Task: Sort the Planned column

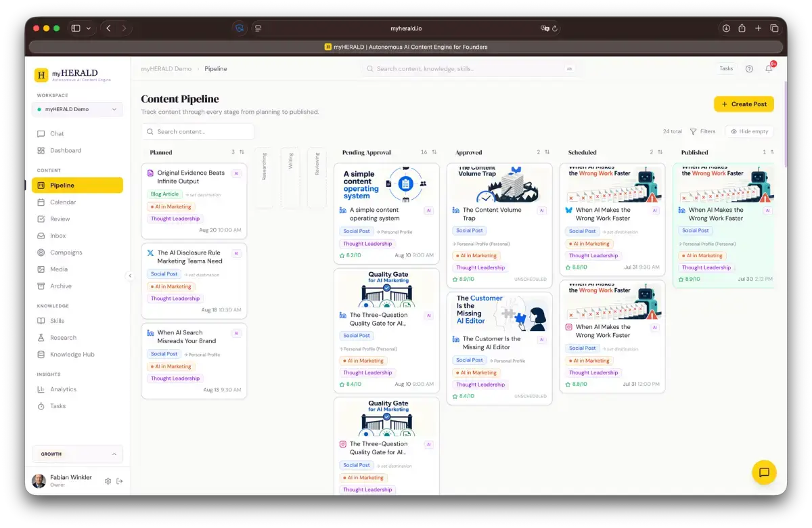Action: pos(242,152)
